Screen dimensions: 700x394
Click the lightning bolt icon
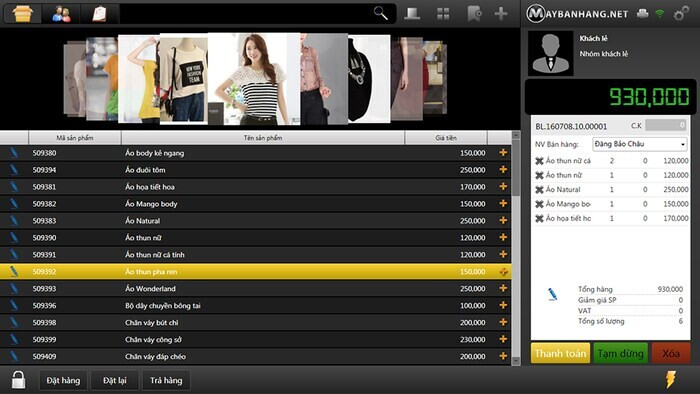tap(671, 379)
